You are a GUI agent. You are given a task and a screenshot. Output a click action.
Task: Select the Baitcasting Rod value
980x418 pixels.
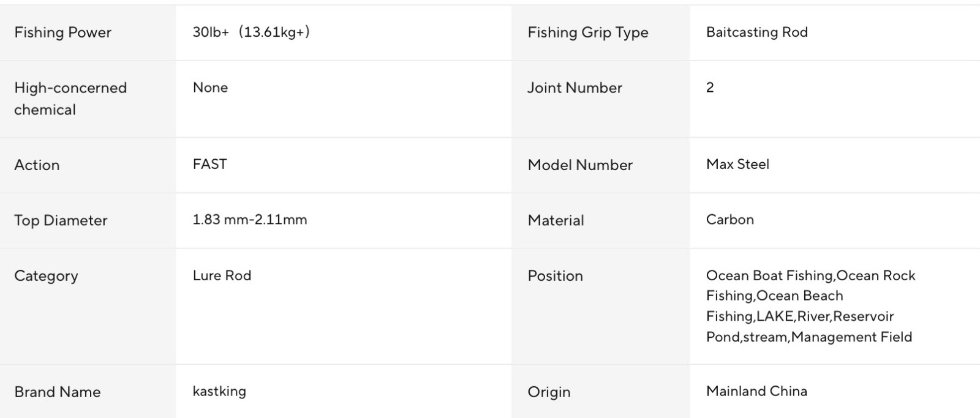coord(757,32)
